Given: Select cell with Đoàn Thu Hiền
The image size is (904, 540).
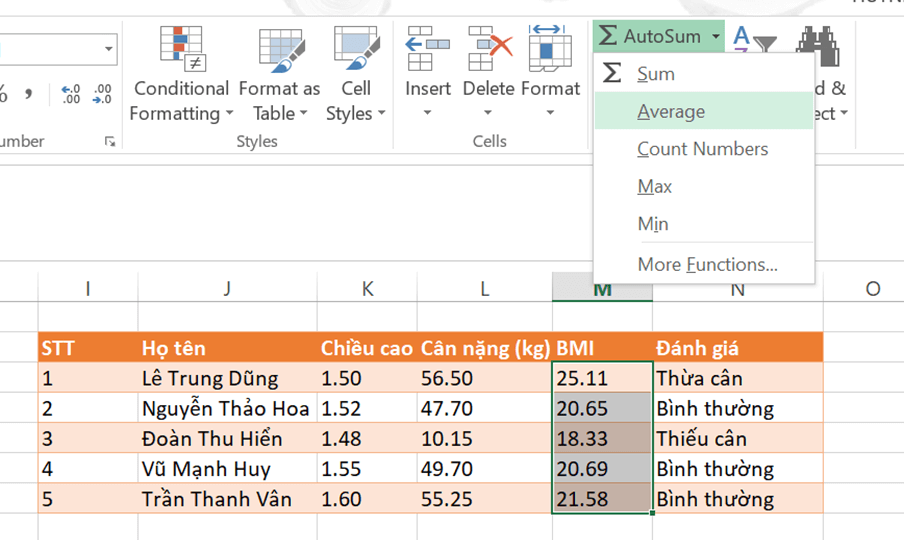Looking at the screenshot, I should pos(227,438).
